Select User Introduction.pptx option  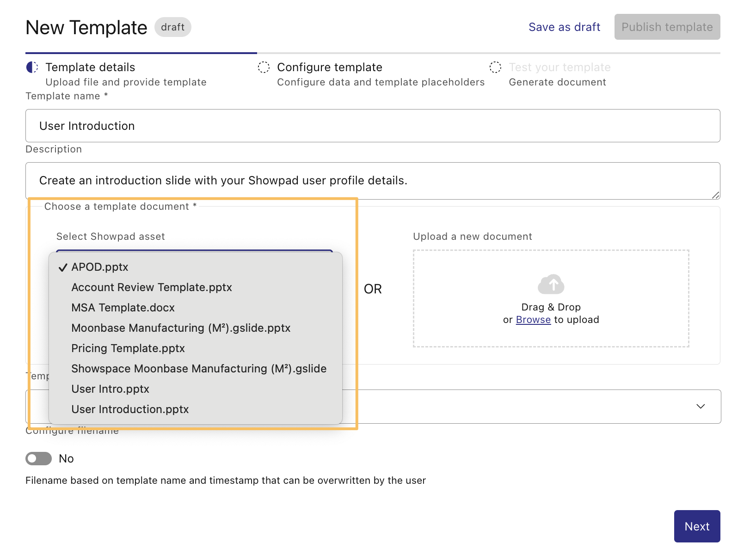[x=195, y=409]
